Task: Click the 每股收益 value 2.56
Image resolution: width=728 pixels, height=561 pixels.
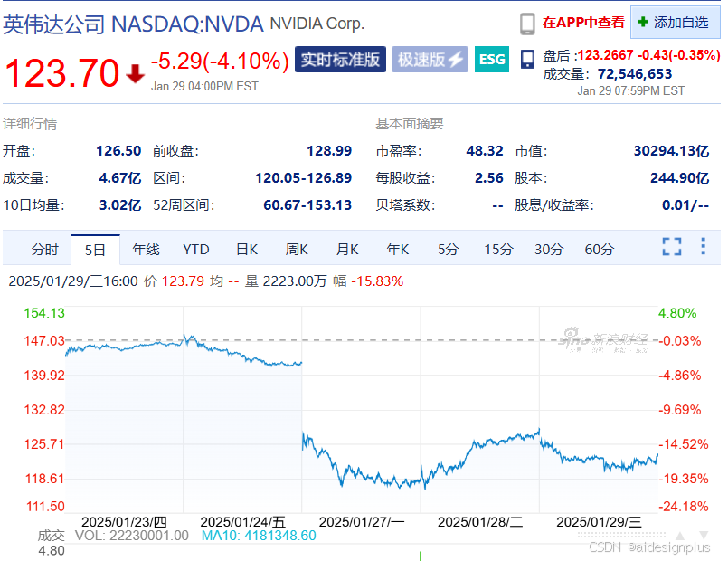Action: point(489,178)
